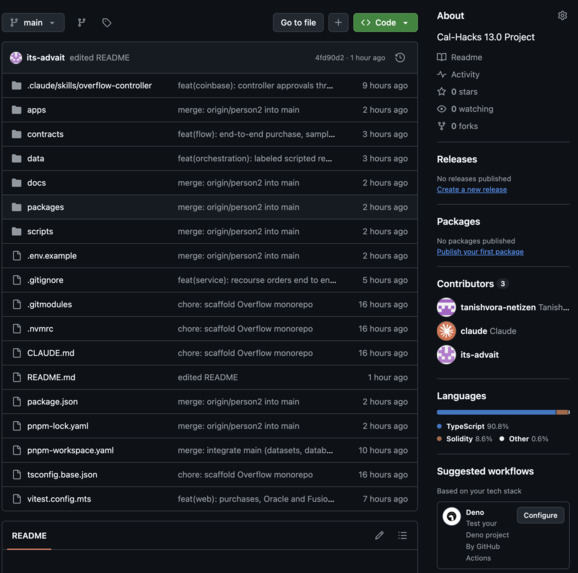This screenshot has height=573, width=578.
Task: Click the its-advait avatar in commit bar
Action: tap(16, 58)
